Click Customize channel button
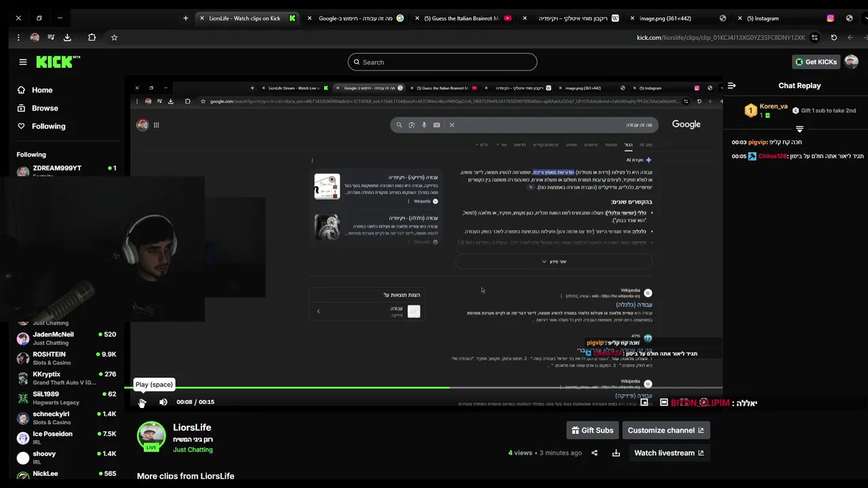868x488 pixels. point(666,430)
